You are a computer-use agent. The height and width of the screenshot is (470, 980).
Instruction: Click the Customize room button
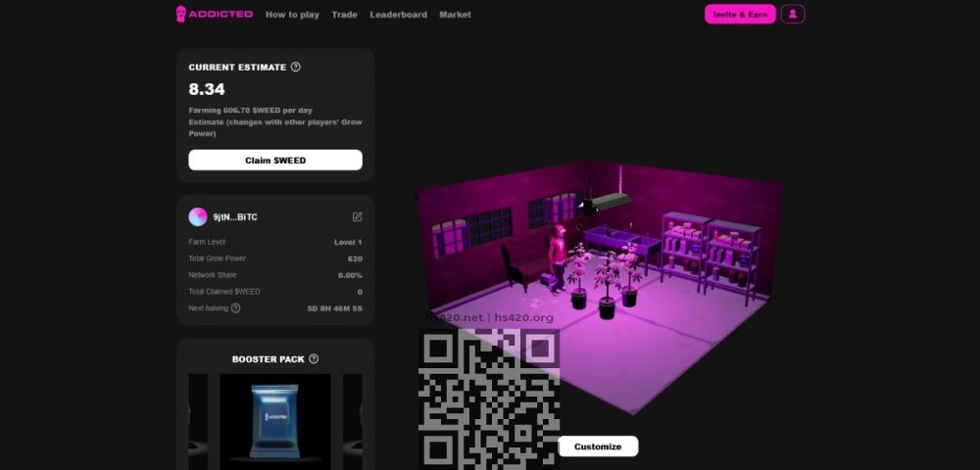(x=598, y=446)
